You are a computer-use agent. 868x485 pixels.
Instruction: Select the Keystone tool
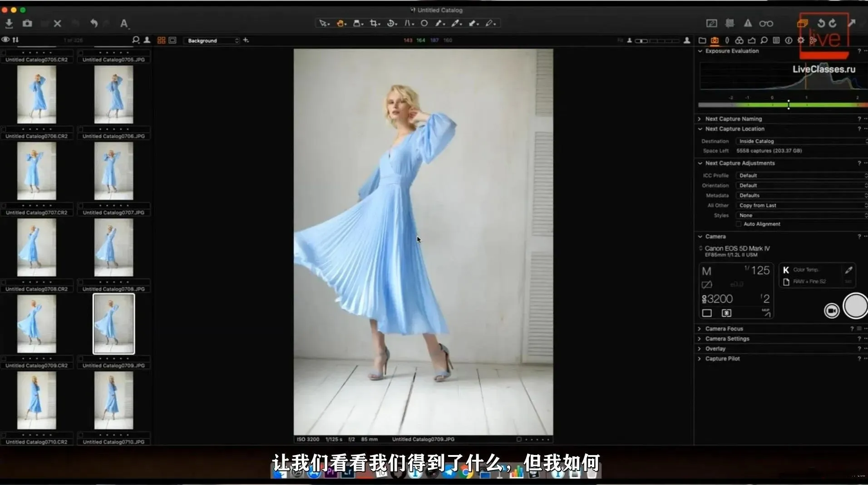coord(409,23)
